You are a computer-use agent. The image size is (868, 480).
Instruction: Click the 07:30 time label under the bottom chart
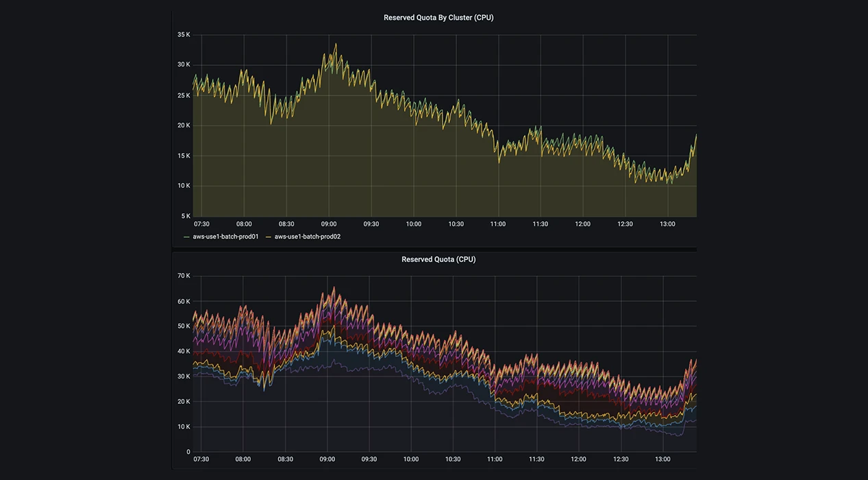pos(201,459)
